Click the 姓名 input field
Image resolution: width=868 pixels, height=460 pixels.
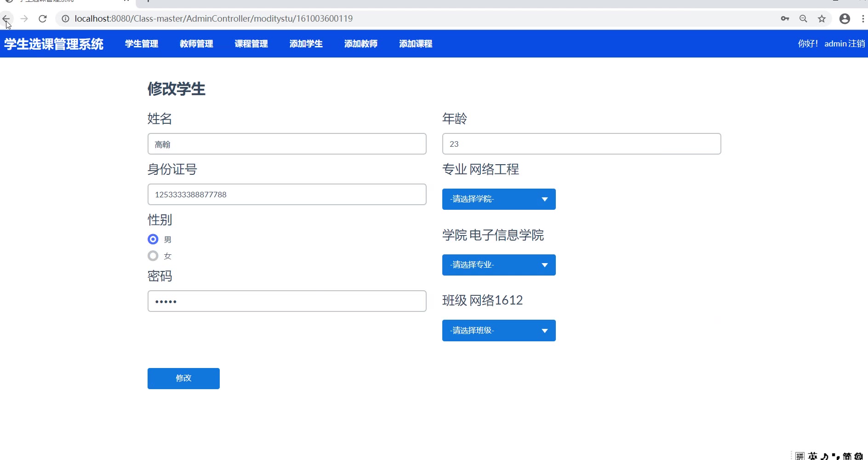(287, 144)
